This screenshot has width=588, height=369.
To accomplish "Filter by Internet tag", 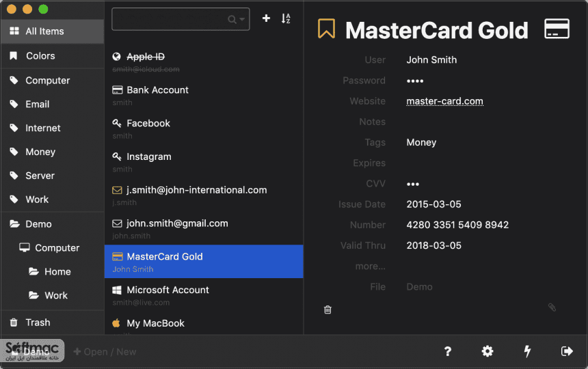I will tap(53, 128).
